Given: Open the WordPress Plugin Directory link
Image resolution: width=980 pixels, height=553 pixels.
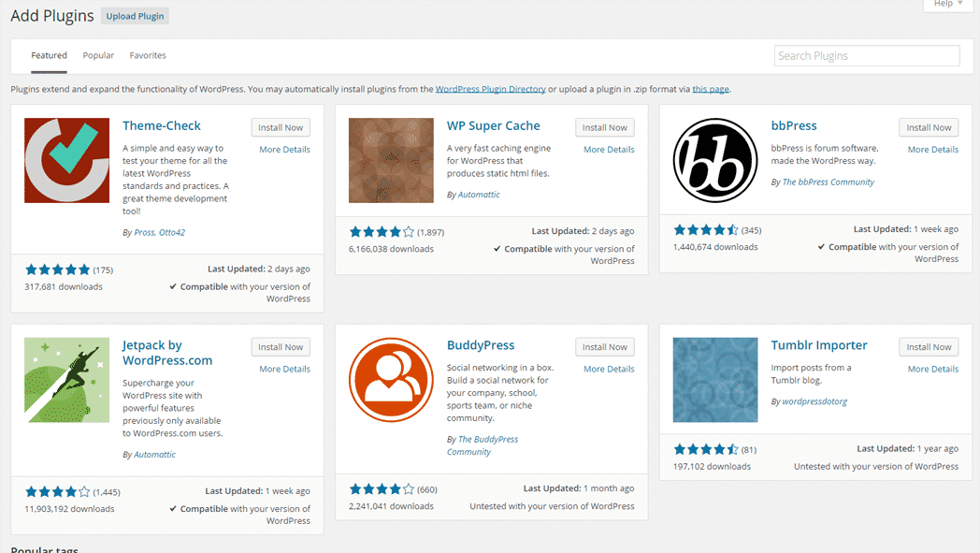Looking at the screenshot, I should pyautogui.click(x=491, y=89).
